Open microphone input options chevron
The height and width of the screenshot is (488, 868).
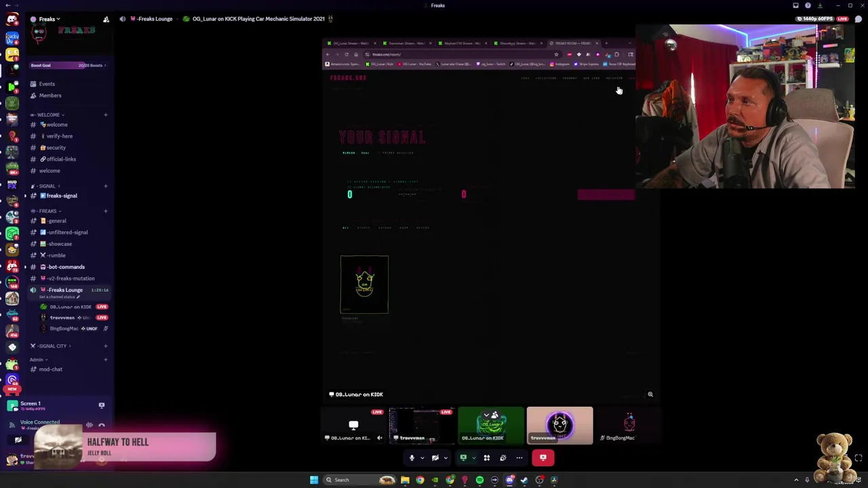[422, 457]
